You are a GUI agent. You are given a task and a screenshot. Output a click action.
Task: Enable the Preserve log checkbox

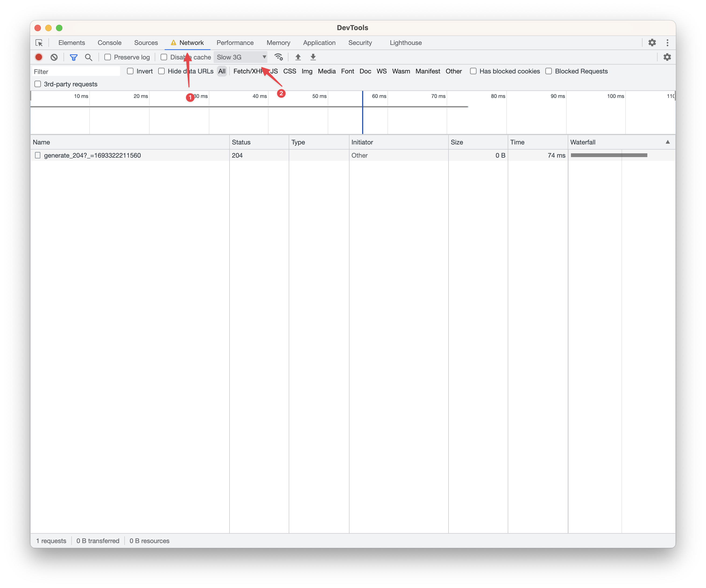108,57
